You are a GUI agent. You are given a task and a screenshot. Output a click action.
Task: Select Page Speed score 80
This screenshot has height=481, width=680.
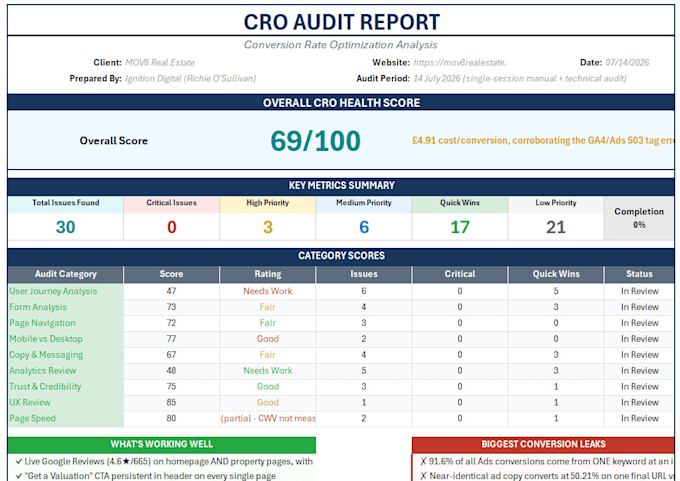pos(171,419)
